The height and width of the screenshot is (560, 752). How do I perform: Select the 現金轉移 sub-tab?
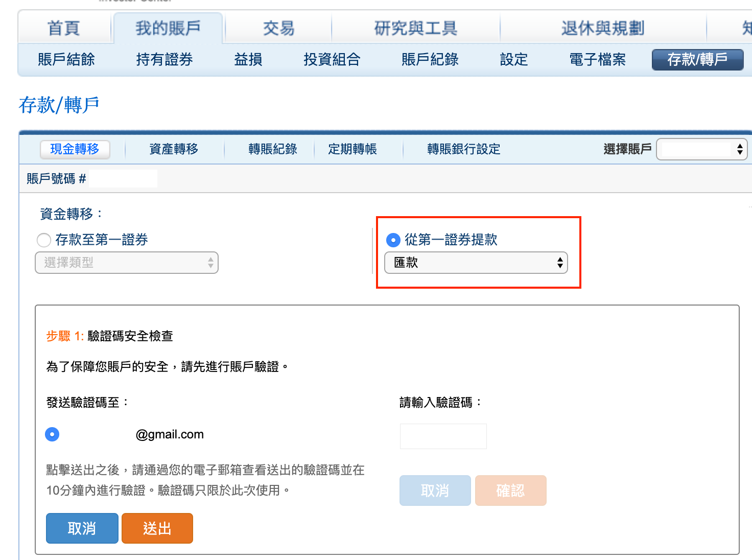pyautogui.click(x=75, y=149)
